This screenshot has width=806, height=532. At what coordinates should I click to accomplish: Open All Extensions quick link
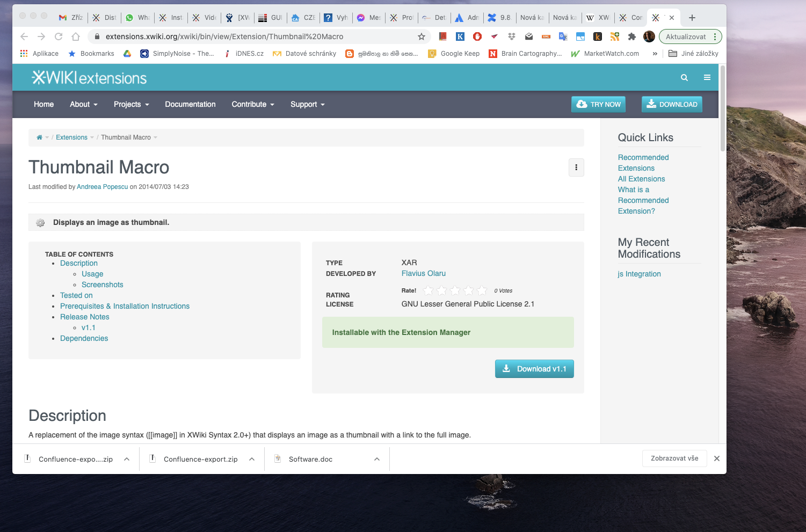pos(641,179)
